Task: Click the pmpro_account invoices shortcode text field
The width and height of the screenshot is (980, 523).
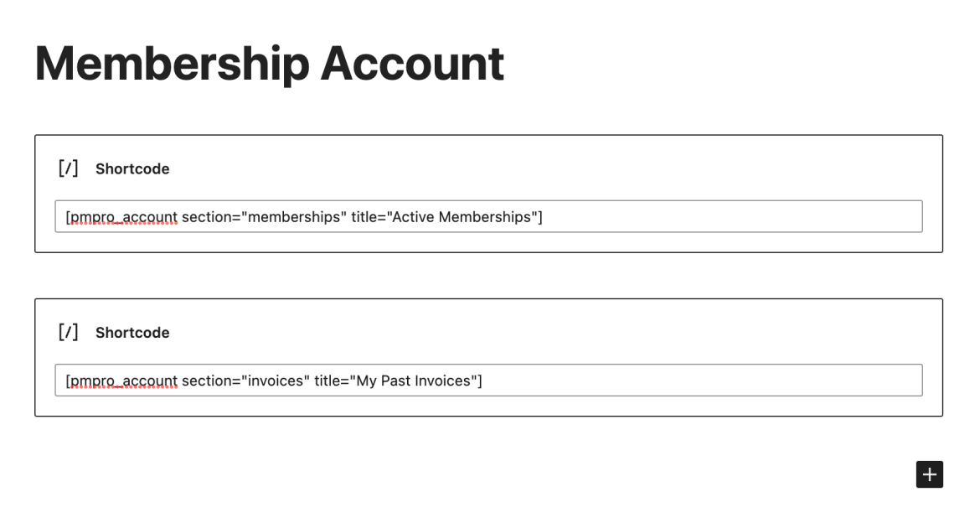Action: (488, 380)
